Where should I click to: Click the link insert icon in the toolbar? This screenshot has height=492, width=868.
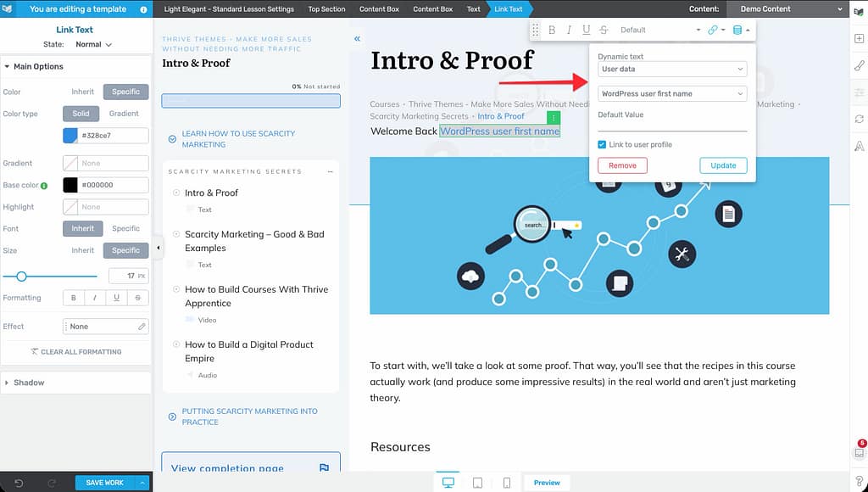pyautogui.click(x=713, y=31)
